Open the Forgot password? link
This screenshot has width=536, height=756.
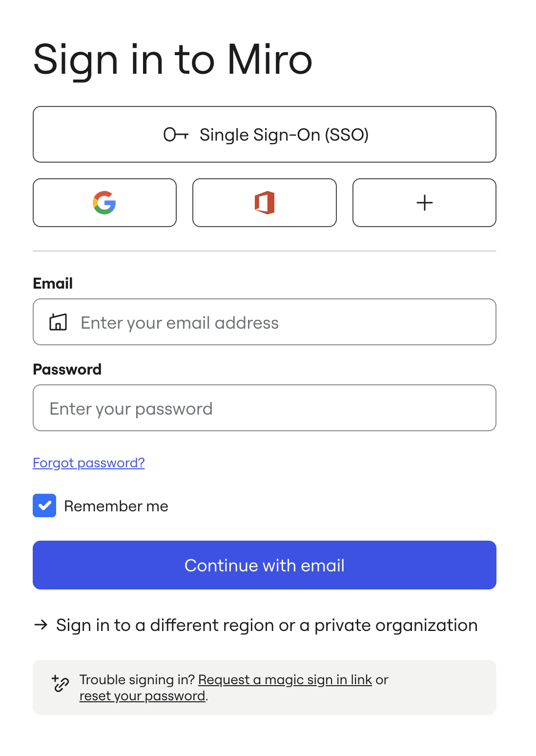pyautogui.click(x=89, y=462)
